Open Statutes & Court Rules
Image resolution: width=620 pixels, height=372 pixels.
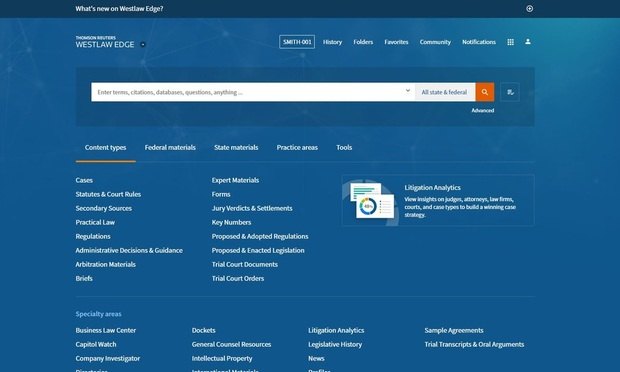pyautogui.click(x=108, y=194)
